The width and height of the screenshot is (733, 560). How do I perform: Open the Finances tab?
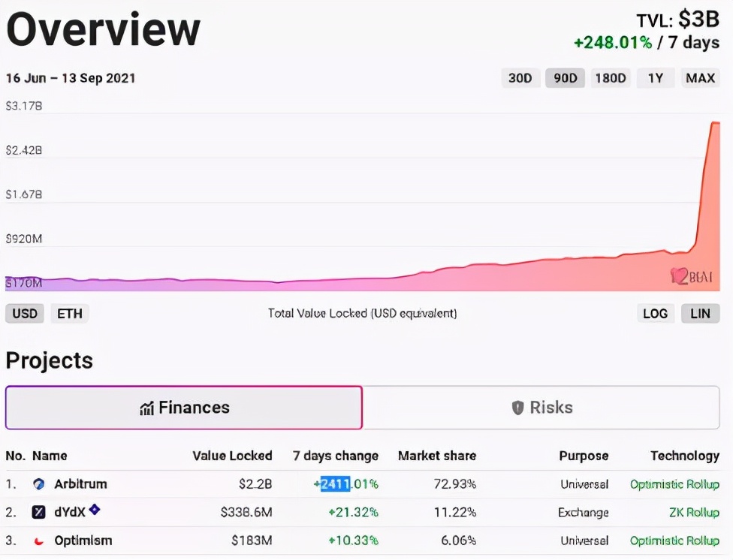click(184, 408)
